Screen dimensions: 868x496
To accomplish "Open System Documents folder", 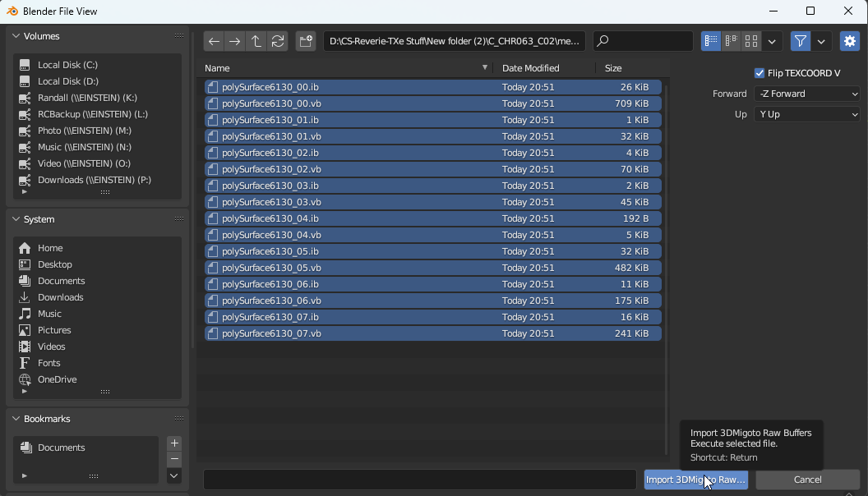I will coord(98,281).
